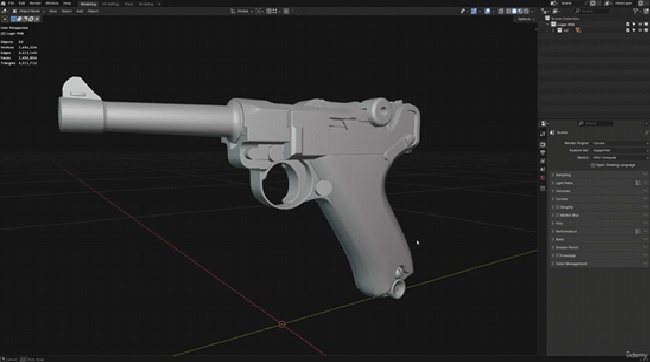The width and height of the screenshot is (650, 362).
Task: Select the highlighted select-box mode icon
Action: (14, 19)
